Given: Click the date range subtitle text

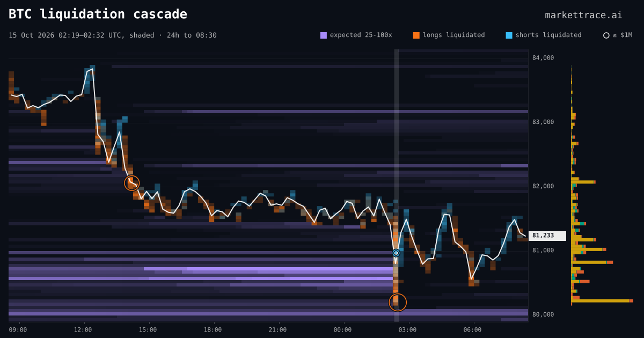Looking at the screenshot, I should [x=113, y=35].
